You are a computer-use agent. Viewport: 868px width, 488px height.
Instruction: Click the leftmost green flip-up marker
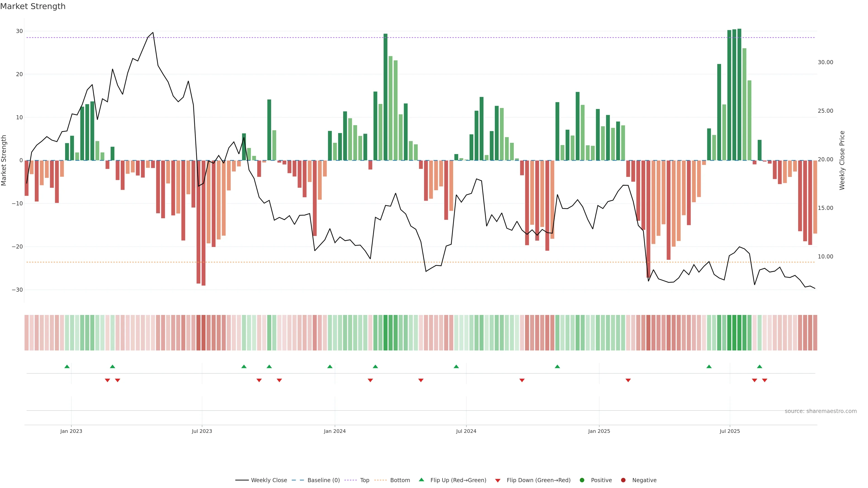pyautogui.click(x=67, y=366)
